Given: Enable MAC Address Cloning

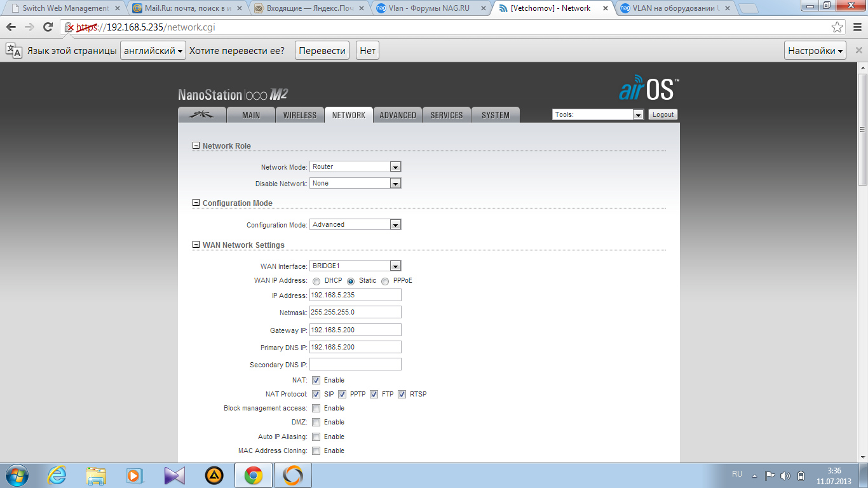Looking at the screenshot, I should click(x=316, y=451).
